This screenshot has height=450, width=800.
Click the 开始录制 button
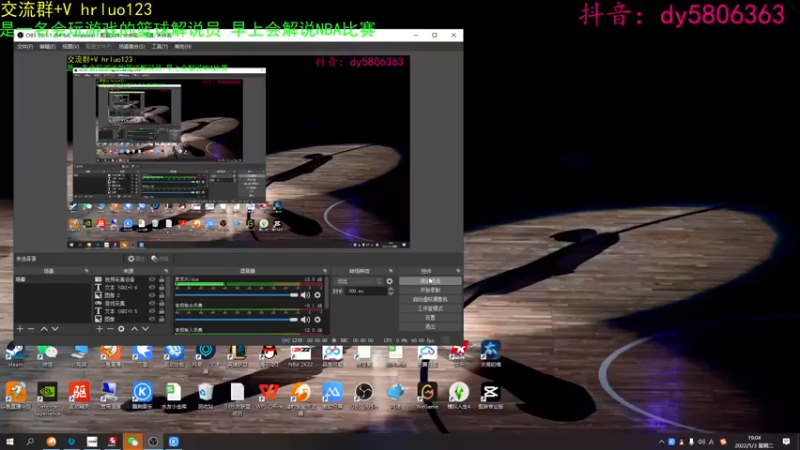pos(430,290)
